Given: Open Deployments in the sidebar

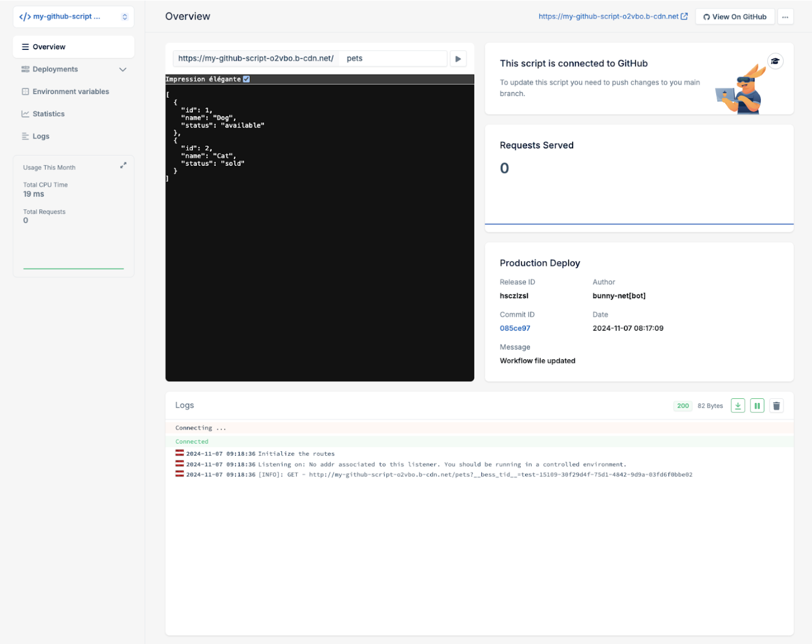Looking at the screenshot, I should tap(55, 69).
